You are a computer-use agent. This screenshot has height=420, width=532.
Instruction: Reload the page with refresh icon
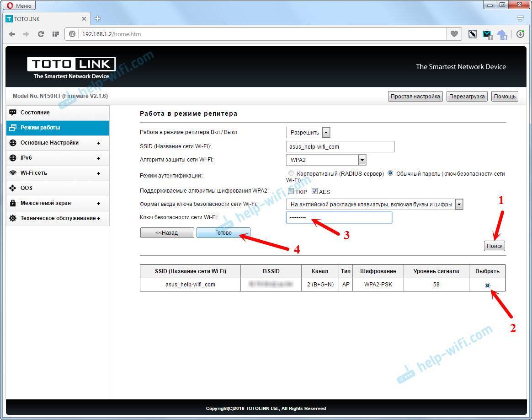(41, 34)
